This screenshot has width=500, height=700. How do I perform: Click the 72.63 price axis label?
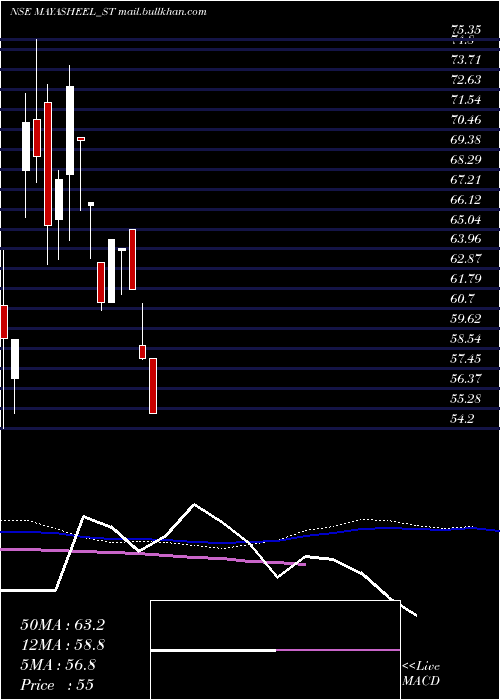point(466,80)
